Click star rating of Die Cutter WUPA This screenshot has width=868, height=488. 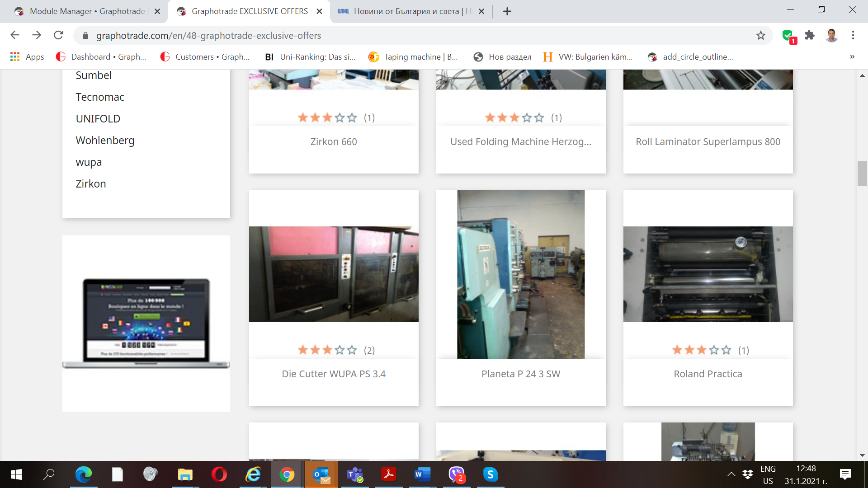coord(327,350)
